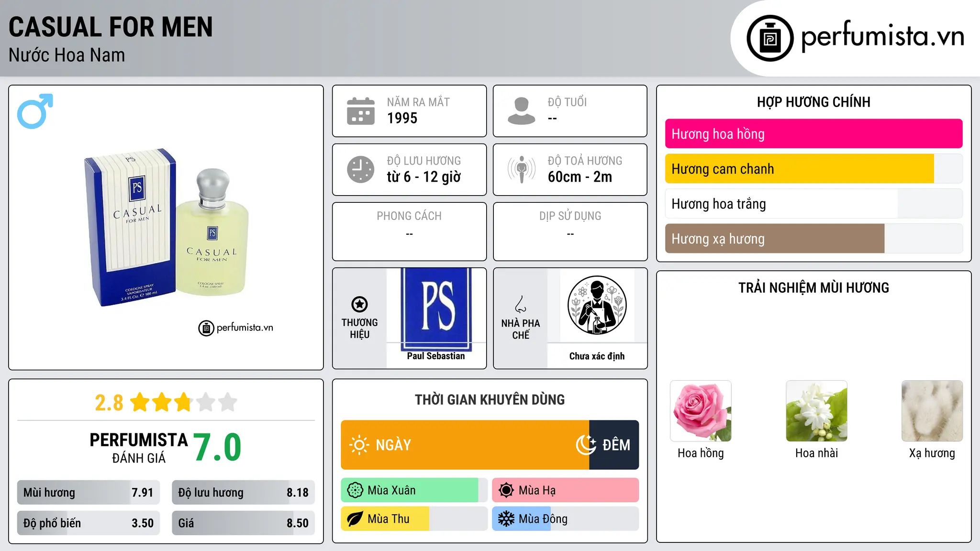The height and width of the screenshot is (551, 980).
Task: Click the snowflake icon for Mùa Đông
Action: pos(506,519)
